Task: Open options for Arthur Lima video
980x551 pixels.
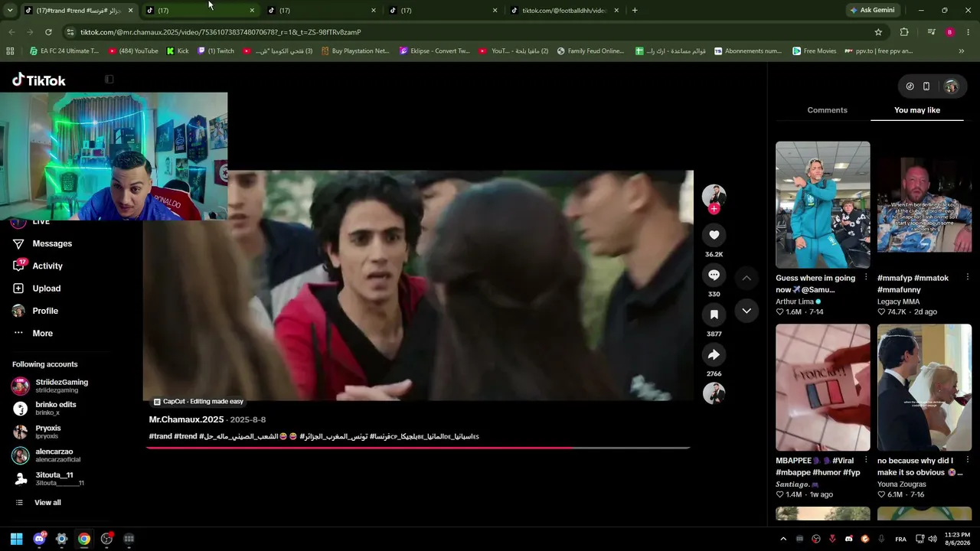Action: (866, 278)
